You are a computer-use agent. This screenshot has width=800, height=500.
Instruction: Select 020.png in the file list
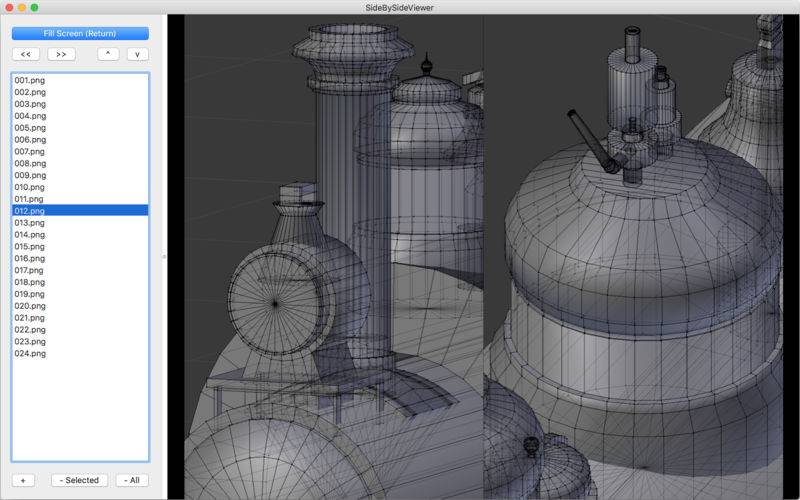tap(30, 306)
